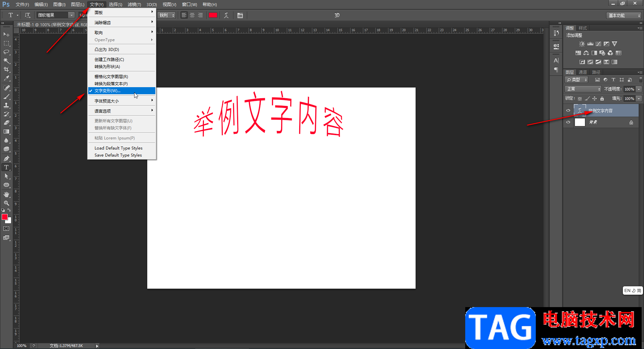The image size is (644, 349).
Task: Select the Path Selection tool
Action: (6, 176)
